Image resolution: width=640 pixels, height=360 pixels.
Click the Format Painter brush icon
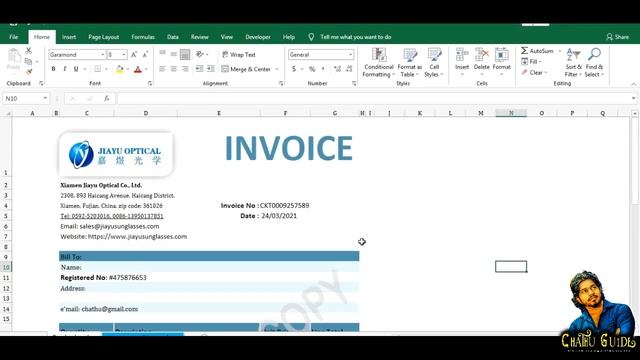29,72
